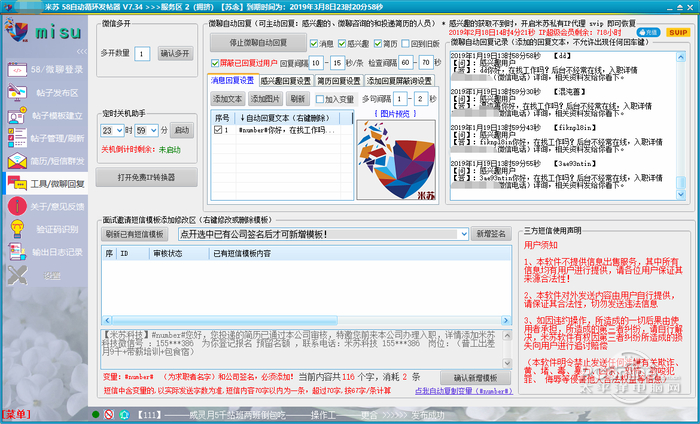The height and width of the screenshot is (424, 700).
Task: Click the template table horizontal scrollbar thumb
Action: pyautogui.click(x=225, y=320)
